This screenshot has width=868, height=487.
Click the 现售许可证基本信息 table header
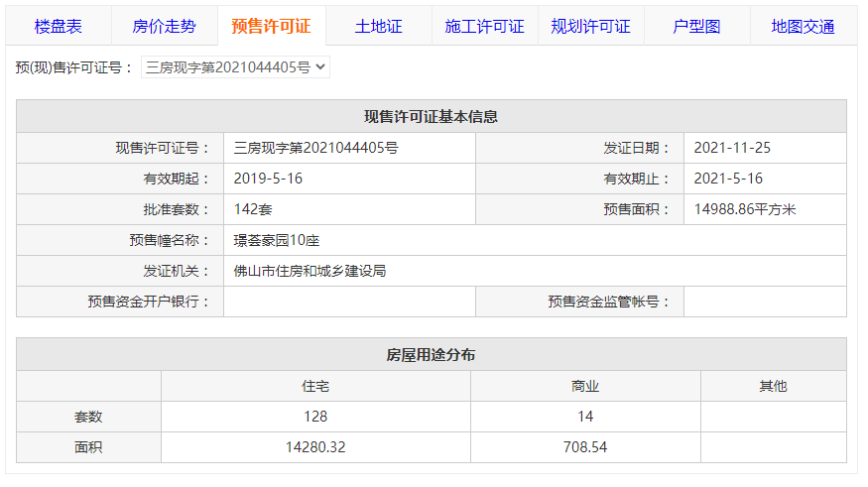pyautogui.click(x=432, y=116)
